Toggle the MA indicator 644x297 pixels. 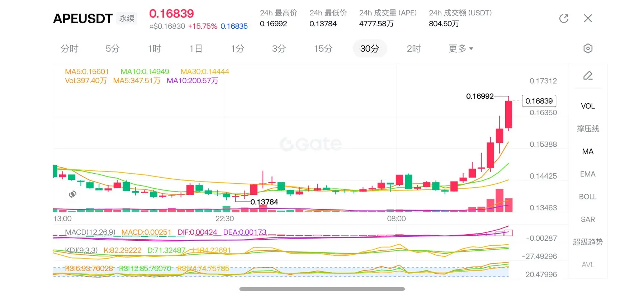point(588,151)
